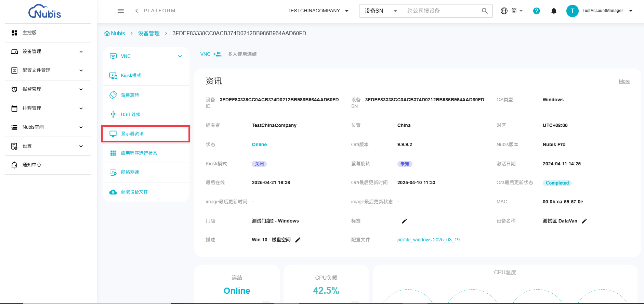The height and width of the screenshot is (304, 644).
Task: Open the TESTCHINACOMPANY company dropdown
Action: [x=318, y=11]
